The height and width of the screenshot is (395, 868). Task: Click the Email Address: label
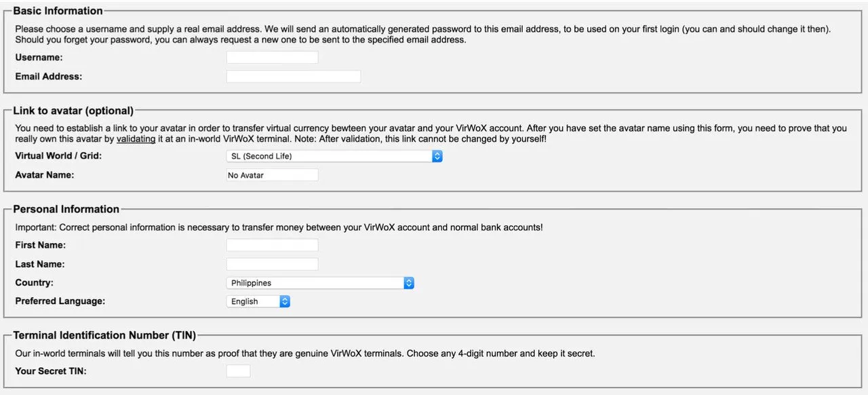pyautogui.click(x=48, y=77)
